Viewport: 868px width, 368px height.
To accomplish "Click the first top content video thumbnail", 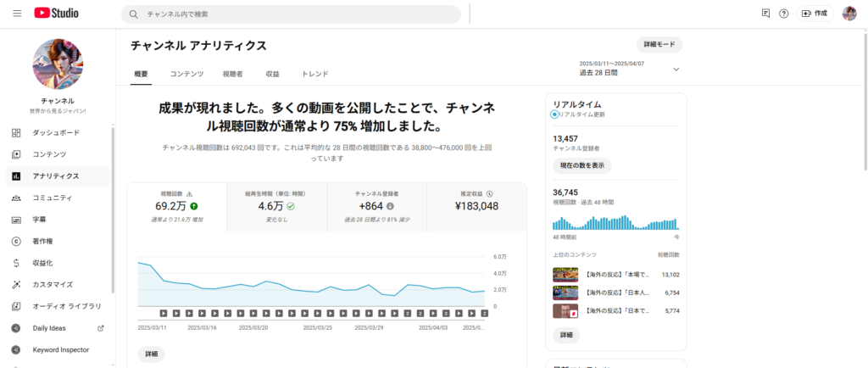I will pos(565,275).
